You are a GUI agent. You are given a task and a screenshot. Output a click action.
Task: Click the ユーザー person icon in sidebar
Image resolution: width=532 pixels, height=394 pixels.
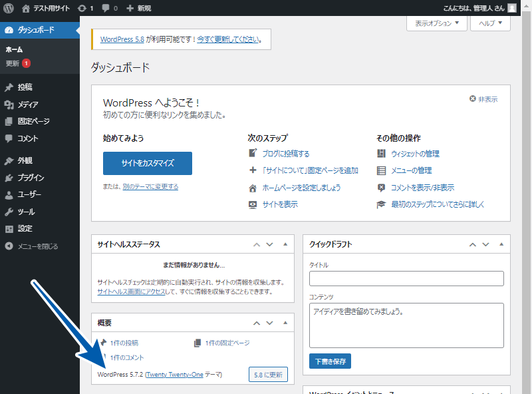9,194
